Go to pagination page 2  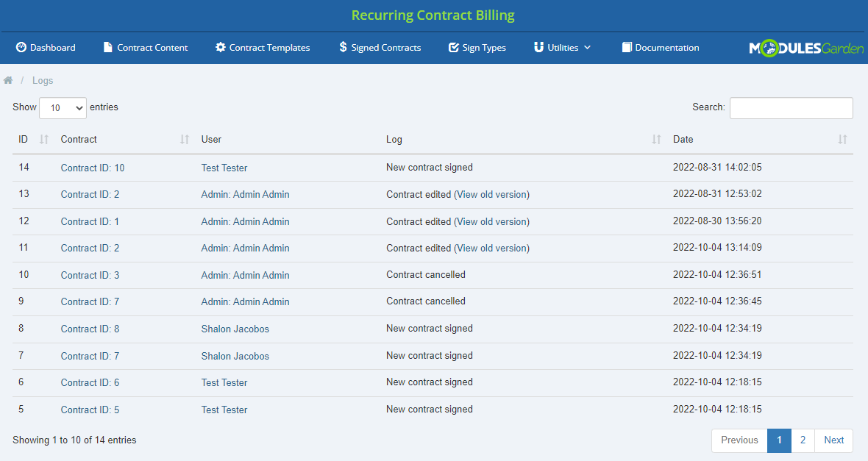point(803,440)
